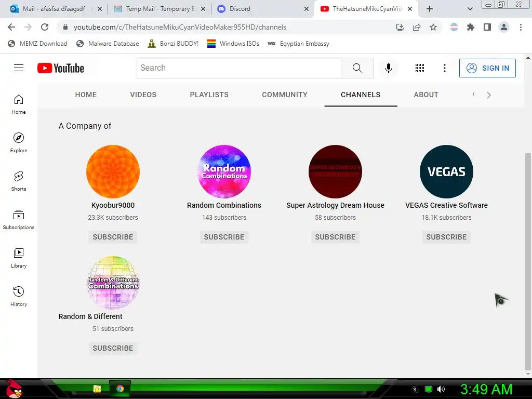Click the search magnifier button
Screen dimensions: 532x399
point(357,68)
